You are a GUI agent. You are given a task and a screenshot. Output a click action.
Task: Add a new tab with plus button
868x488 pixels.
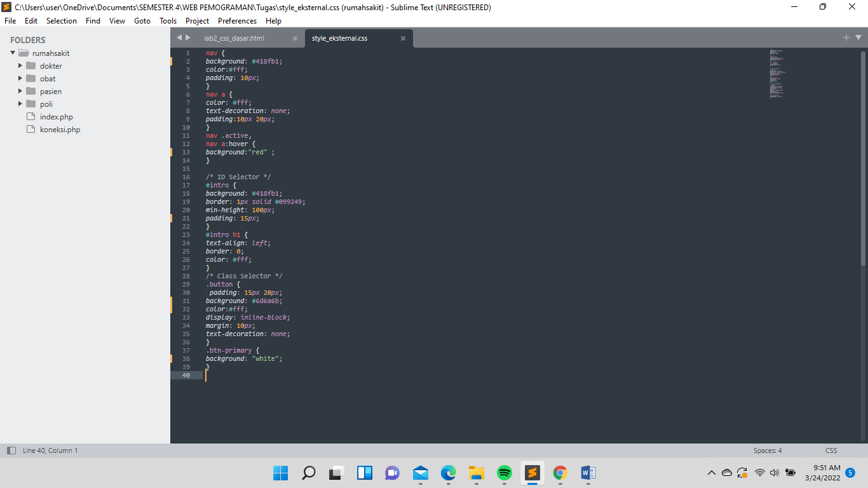(x=846, y=37)
